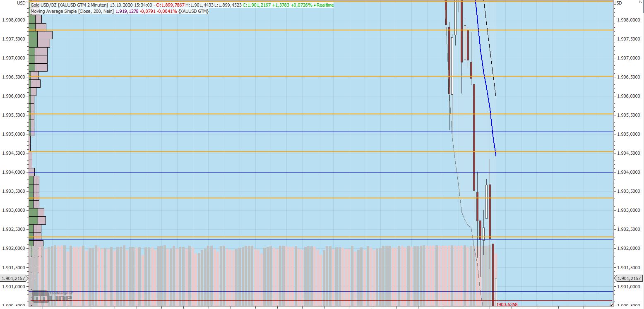Click the date '13.10.2020 15:34:00' in legend
This screenshot has height=309, width=644.
(x=131, y=5)
